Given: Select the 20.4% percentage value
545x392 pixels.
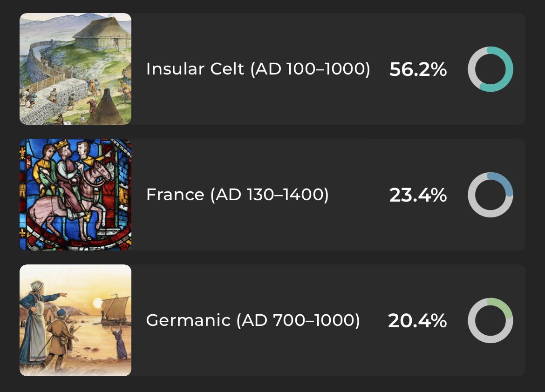Looking at the screenshot, I should (418, 320).
